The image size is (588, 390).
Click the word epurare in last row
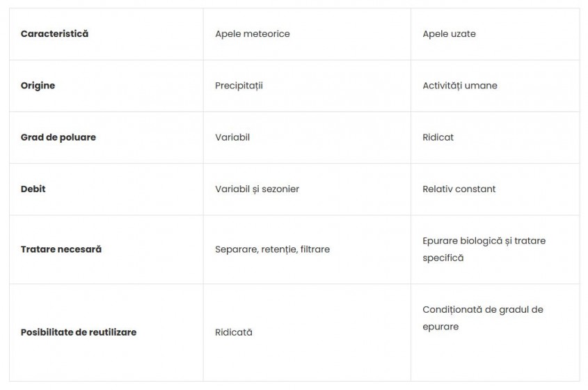coord(440,327)
